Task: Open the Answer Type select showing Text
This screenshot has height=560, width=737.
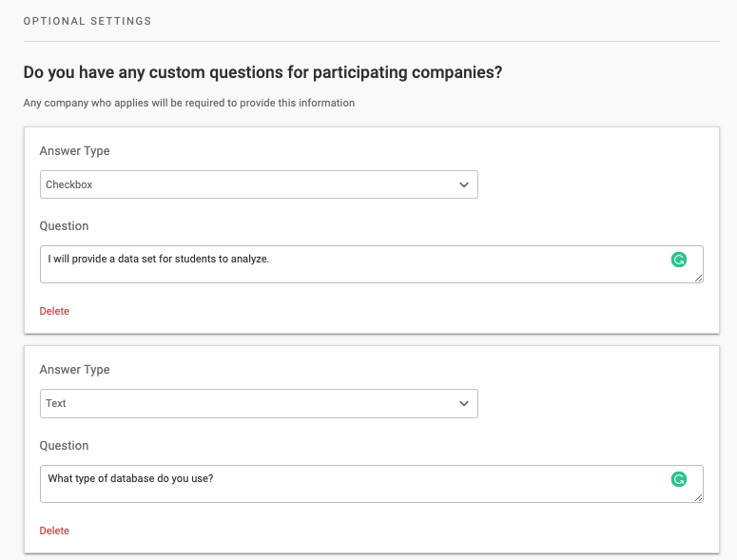Action: (259, 403)
